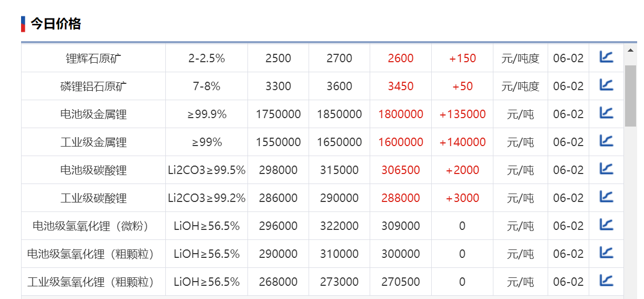
Task: Open the 电池级碳酸锂 row name
Action: (93, 170)
